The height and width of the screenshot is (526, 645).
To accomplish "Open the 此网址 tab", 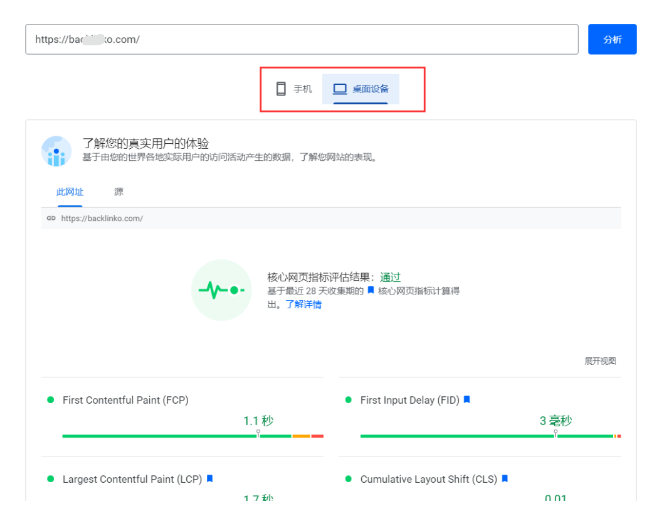I will click(x=70, y=191).
